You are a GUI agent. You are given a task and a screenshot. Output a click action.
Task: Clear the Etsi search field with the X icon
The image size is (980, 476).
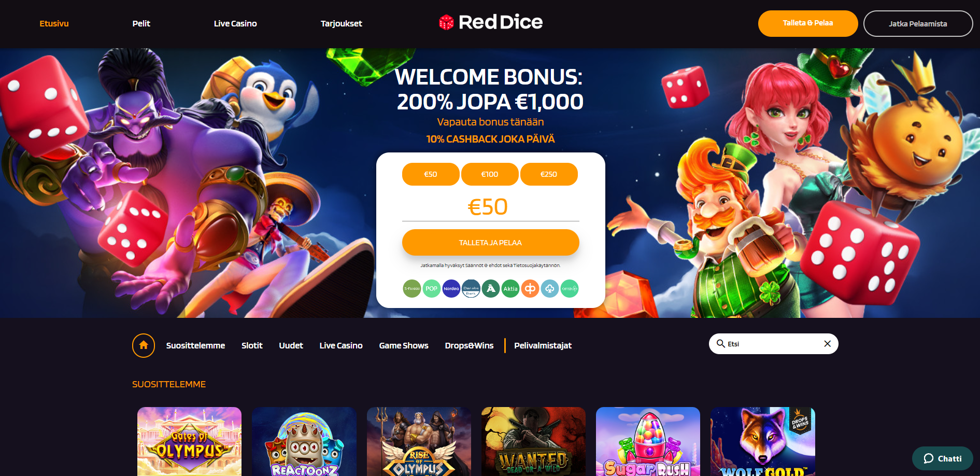click(827, 344)
